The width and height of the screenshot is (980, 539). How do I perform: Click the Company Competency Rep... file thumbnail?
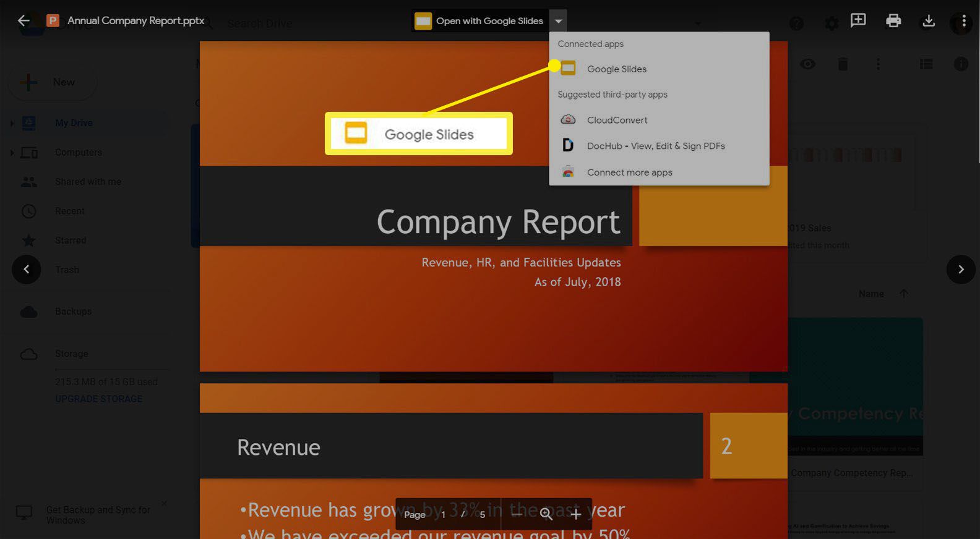[x=855, y=386]
